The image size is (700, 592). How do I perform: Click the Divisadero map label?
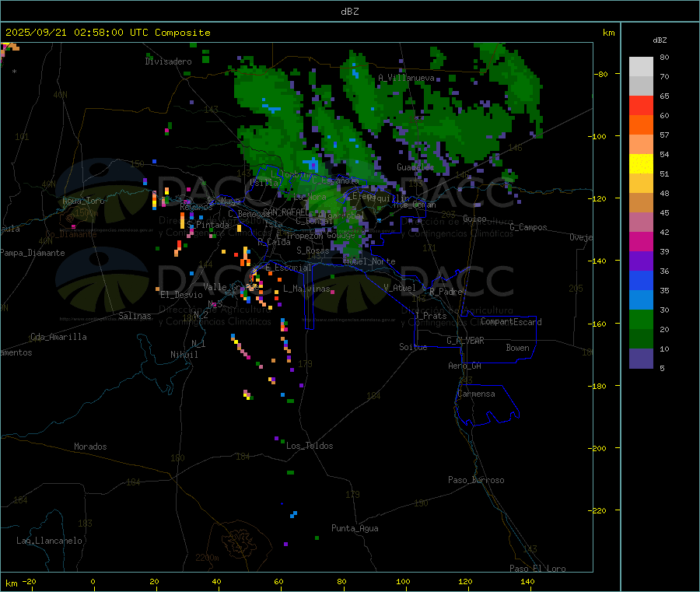168,61
